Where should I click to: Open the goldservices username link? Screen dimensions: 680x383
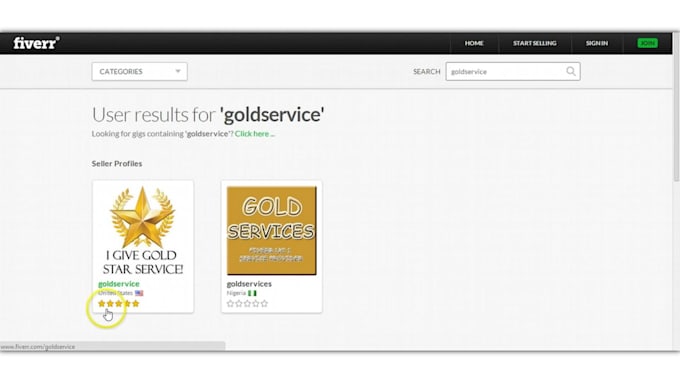pos(249,284)
